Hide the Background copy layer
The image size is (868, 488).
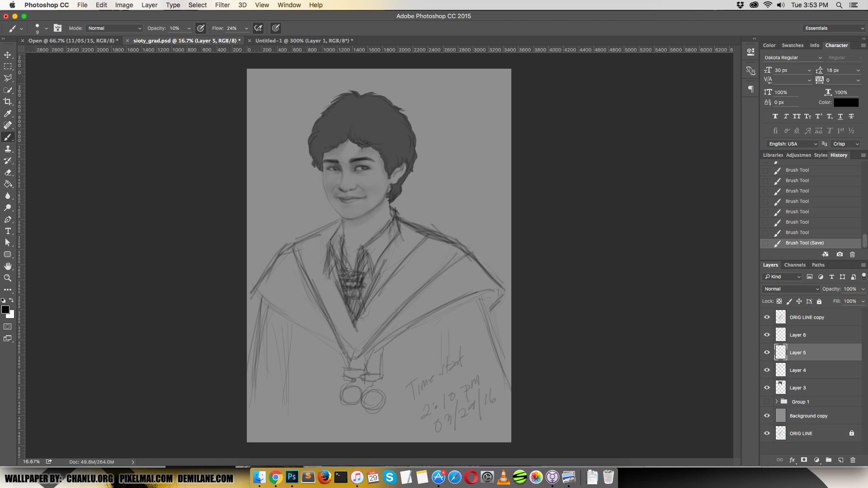767,416
